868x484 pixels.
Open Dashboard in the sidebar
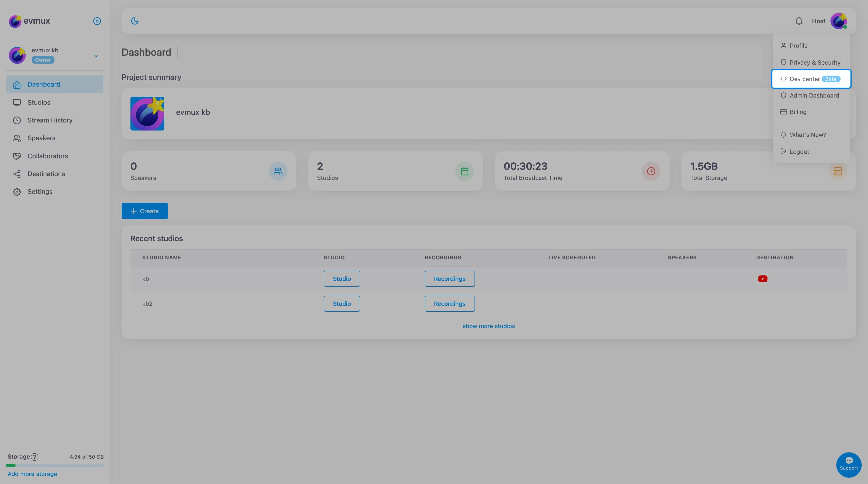pos(55,84)
